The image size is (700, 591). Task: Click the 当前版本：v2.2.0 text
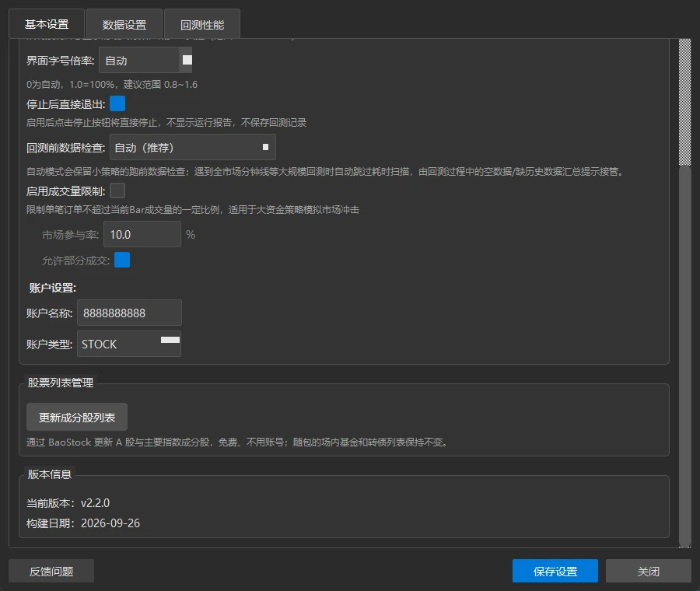pos(68,503)
